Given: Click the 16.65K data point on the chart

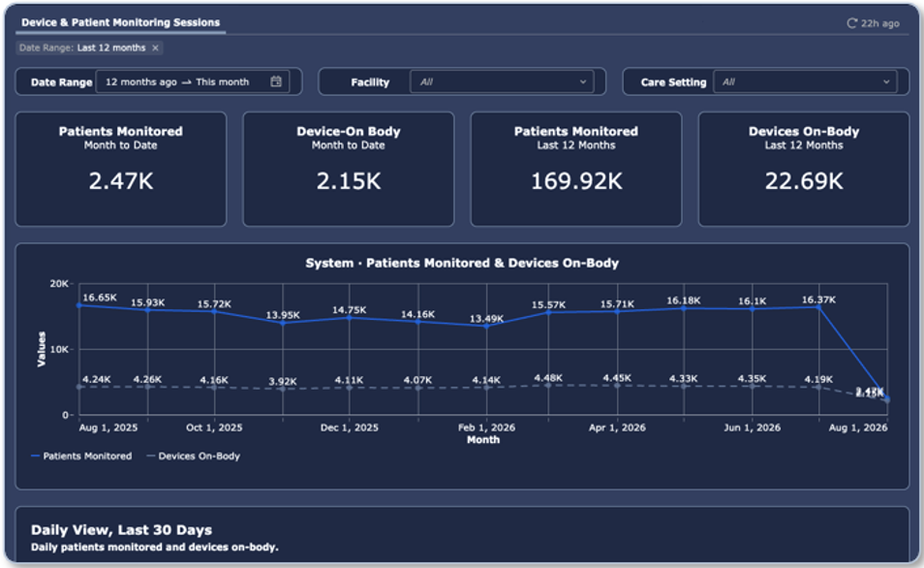Looking at the screenshot, I should [x=79, y=305].
